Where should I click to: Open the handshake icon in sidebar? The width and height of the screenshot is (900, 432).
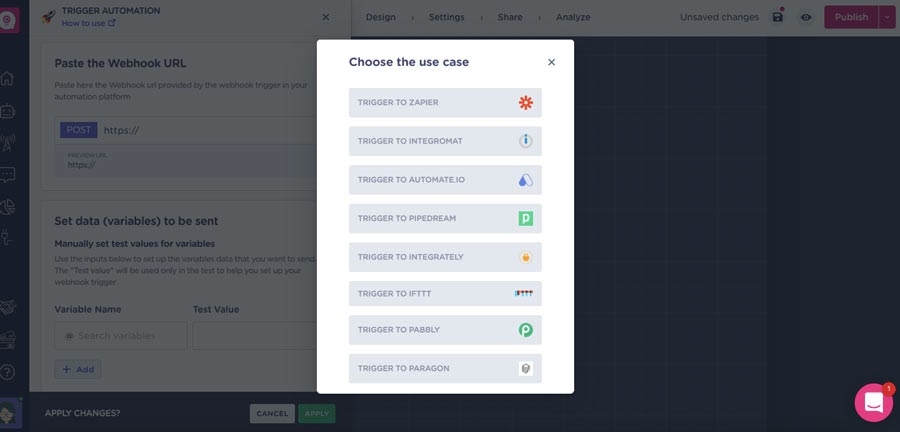point(7,308)
